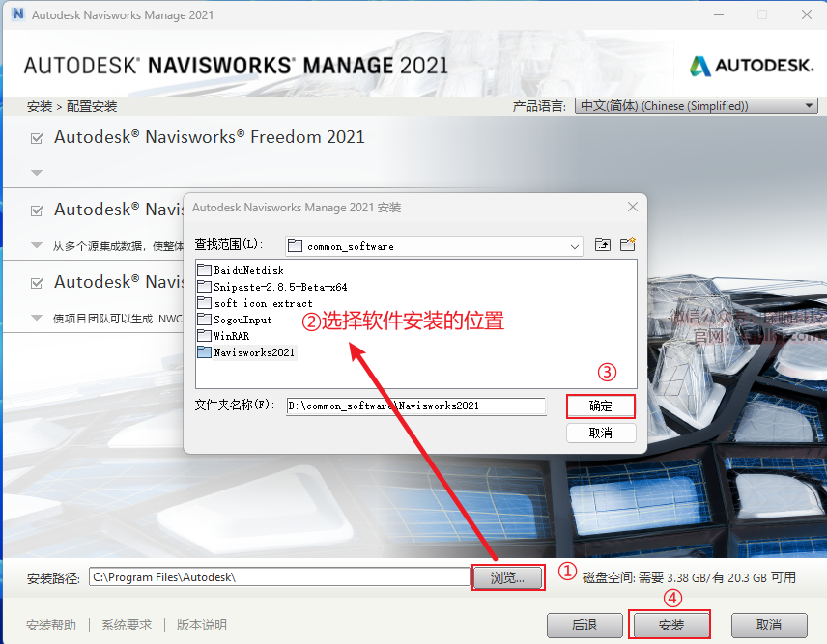The width and height of the screenshot is (827, 644).
Task: Open the 版本说明 link
Action: pyautogui.click(x=202, y=625)
